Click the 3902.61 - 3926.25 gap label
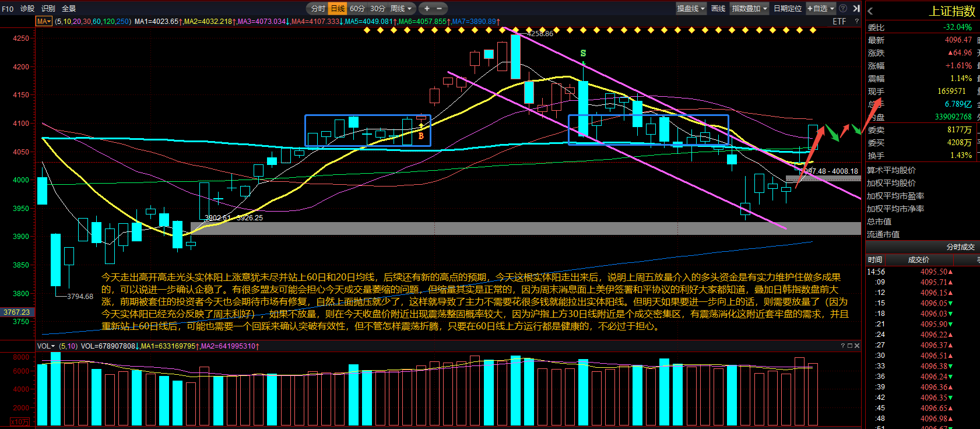This screenshot has height=429, width=980. [x=233, y=218]
